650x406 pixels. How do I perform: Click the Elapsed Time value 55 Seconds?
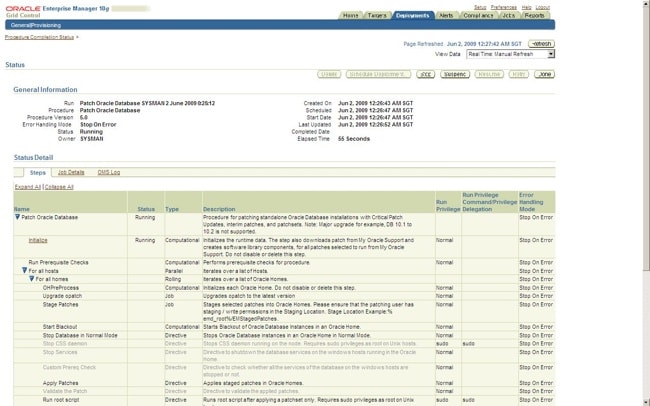tap(354, 139)
